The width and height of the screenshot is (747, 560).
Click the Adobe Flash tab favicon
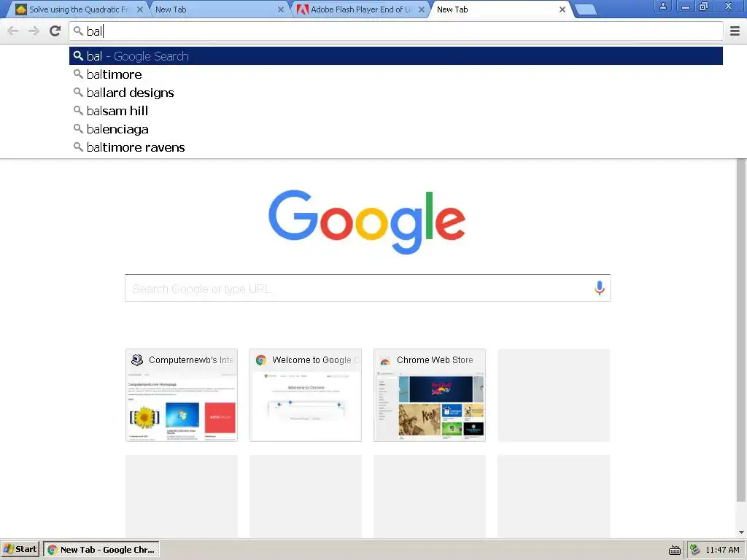click(x=302, y=9)
